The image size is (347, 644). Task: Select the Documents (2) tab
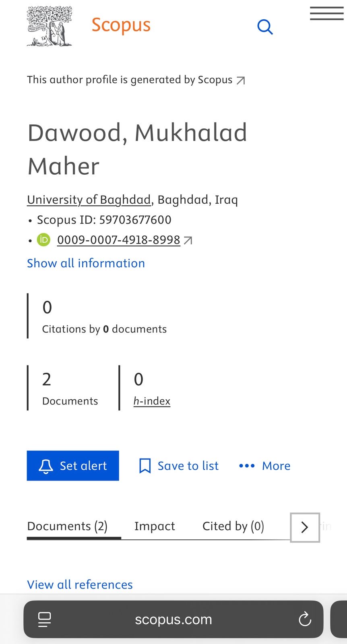click(x=67, y=526)
